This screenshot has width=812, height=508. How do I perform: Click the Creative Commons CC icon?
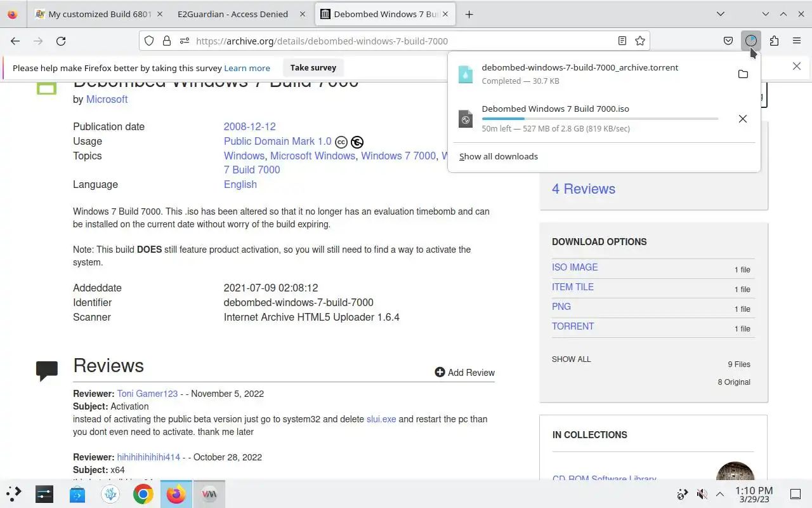(341, 142)
